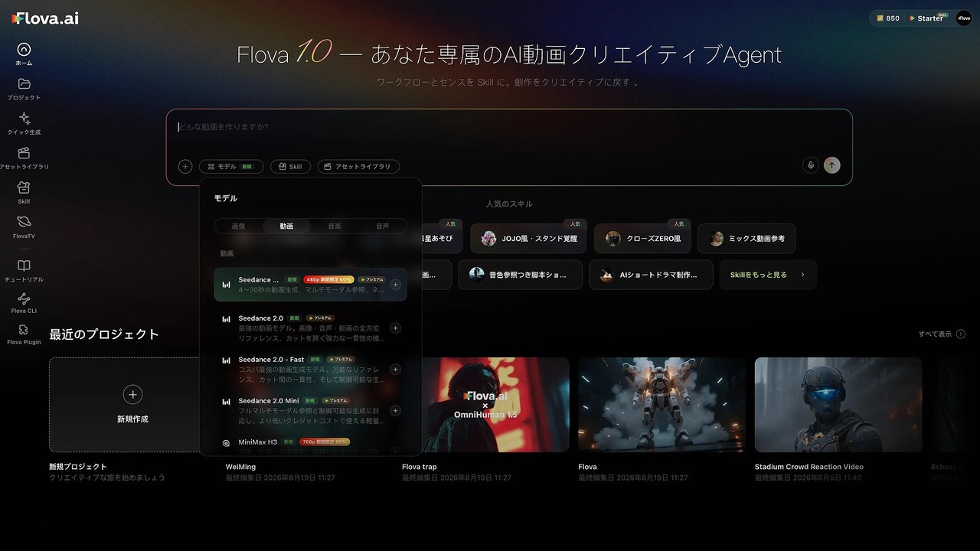Screen dimensions: 980x551
Task: Open the Flova trap project thumbnail
Action: click(x=485, y=404)
